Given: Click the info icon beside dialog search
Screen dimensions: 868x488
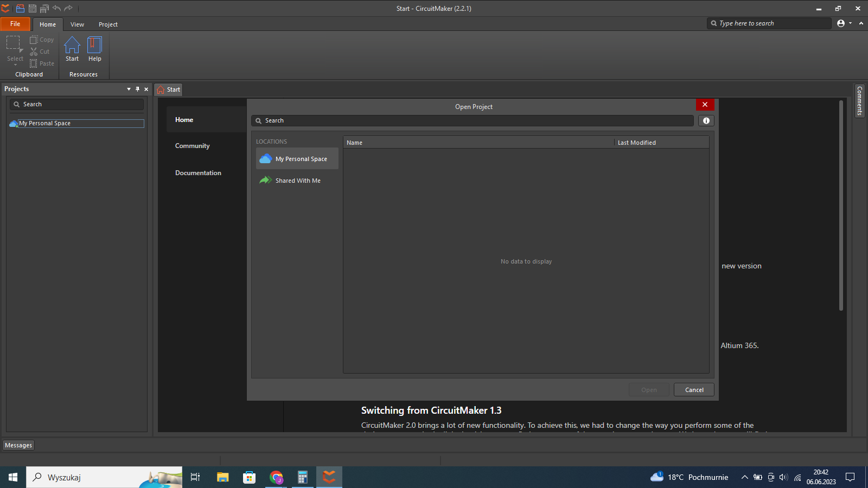Looking at the screenshot, I should (706, 121).
